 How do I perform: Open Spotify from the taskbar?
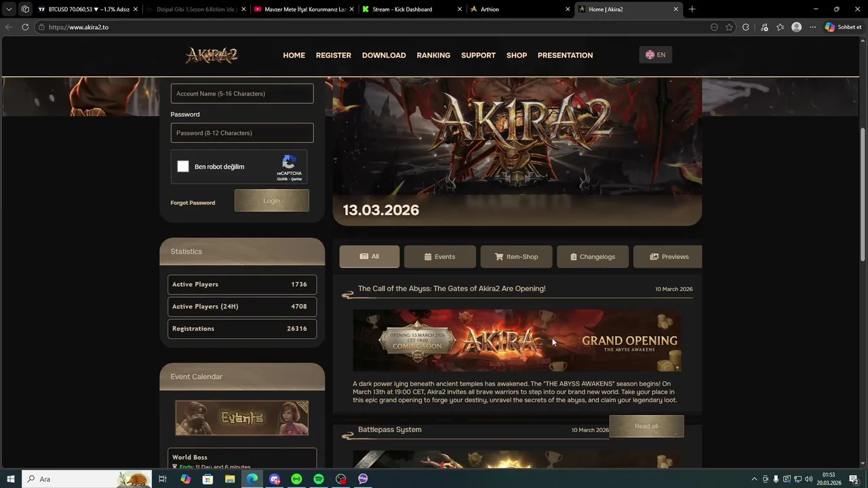[x=319, y=479]
